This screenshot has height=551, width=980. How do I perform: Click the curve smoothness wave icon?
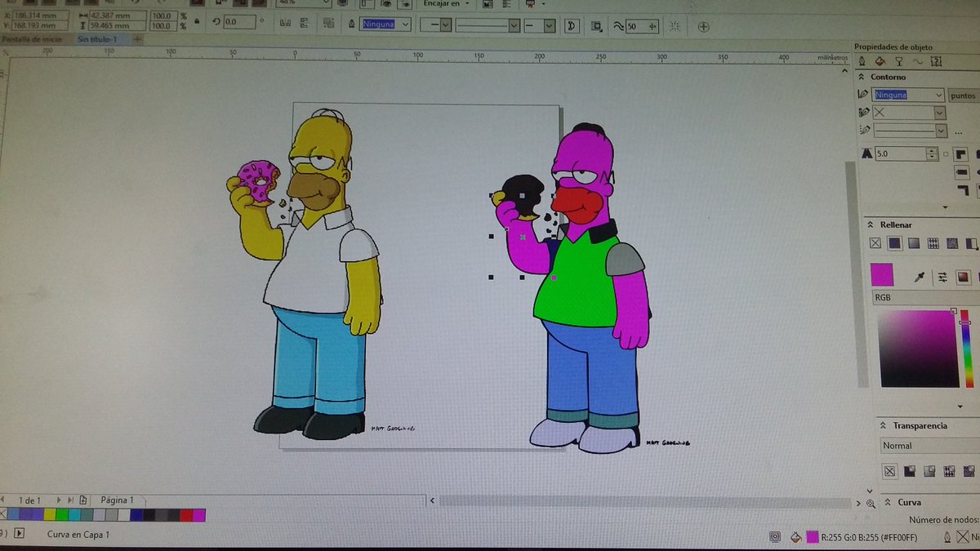coord(618,26)
